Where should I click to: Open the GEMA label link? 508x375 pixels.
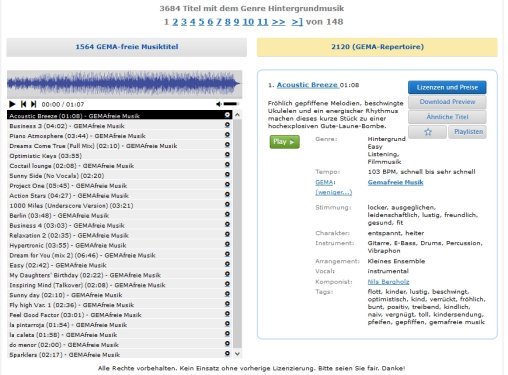tap(324, 182)
